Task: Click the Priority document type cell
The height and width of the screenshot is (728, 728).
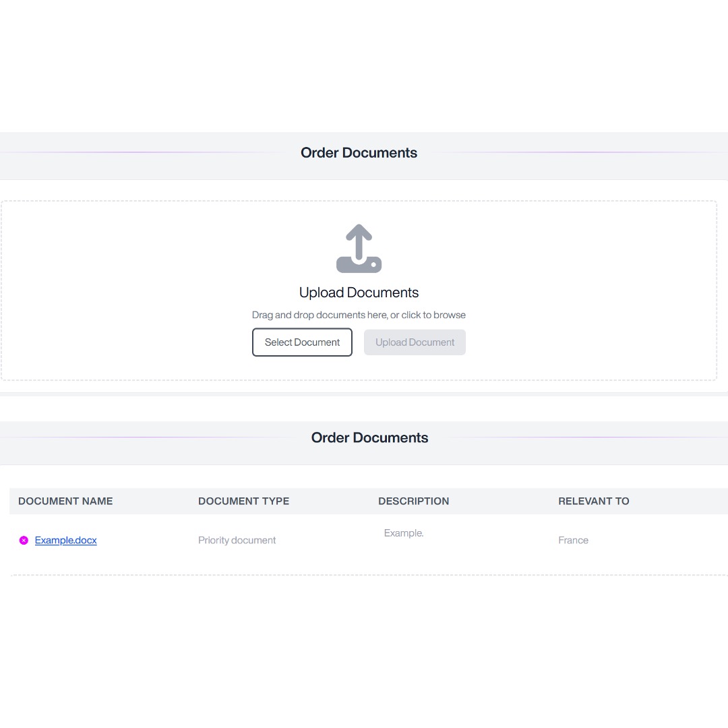Action: coord(237,541)
